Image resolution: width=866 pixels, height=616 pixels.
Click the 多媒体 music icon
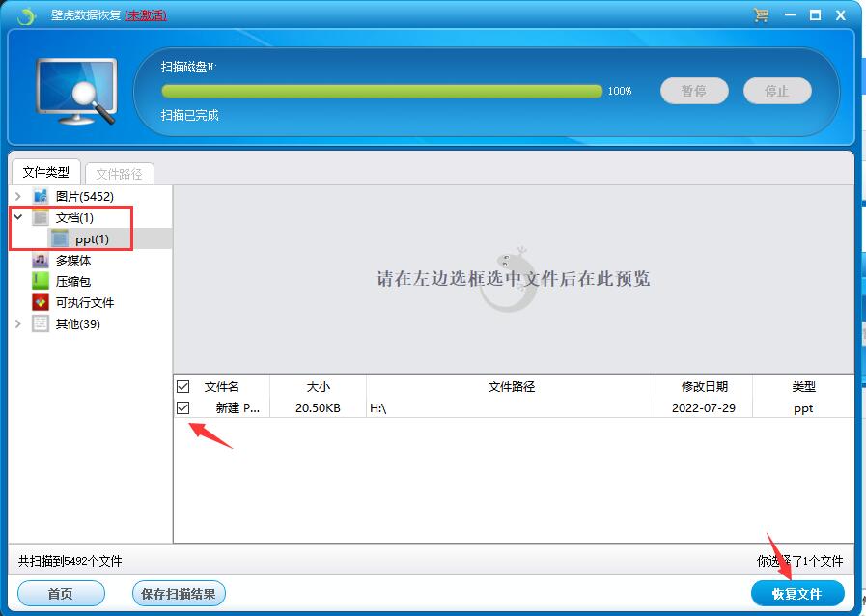tap(41, 261)
